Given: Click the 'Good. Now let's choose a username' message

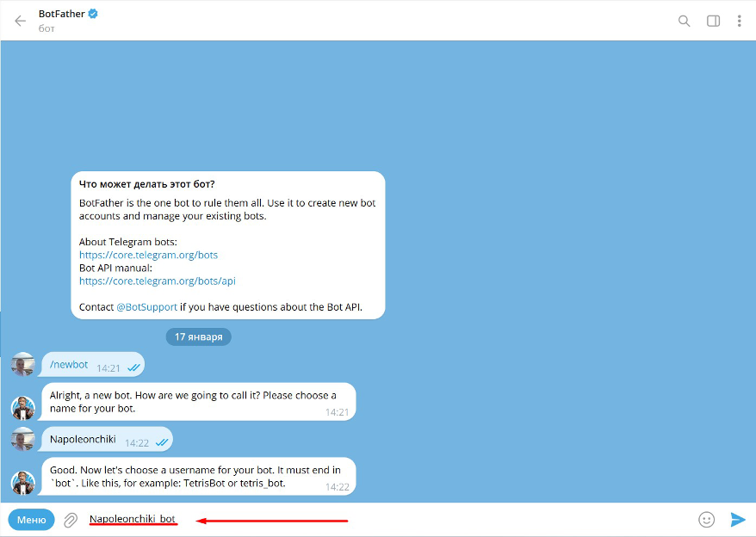Looking at the screenshot, I should coord(195,476).
